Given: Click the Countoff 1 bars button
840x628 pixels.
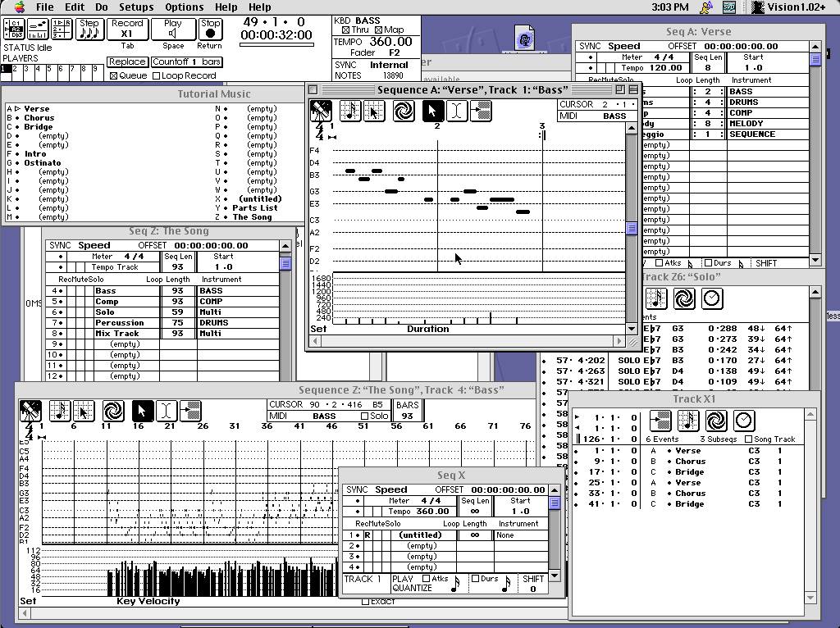Looking at the screenshot, I should (x=187, y=61).
